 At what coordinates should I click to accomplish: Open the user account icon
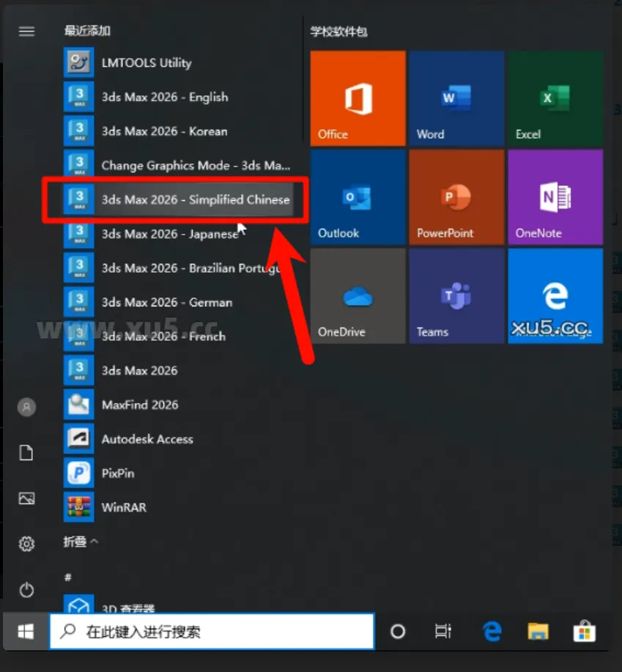click(x=26, y=407)
